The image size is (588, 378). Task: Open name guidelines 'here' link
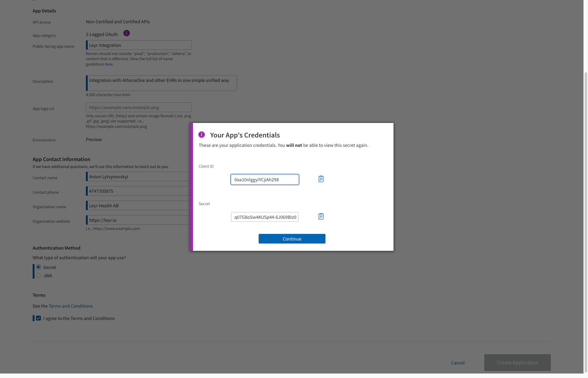coord(109,64)
